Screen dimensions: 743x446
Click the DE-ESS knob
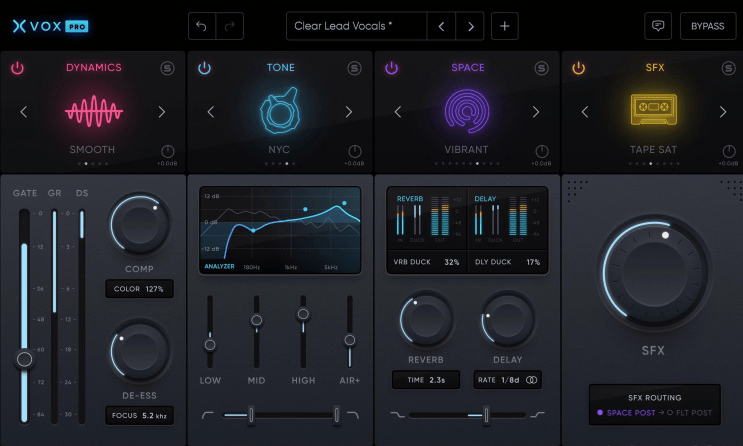click(139, 351)
